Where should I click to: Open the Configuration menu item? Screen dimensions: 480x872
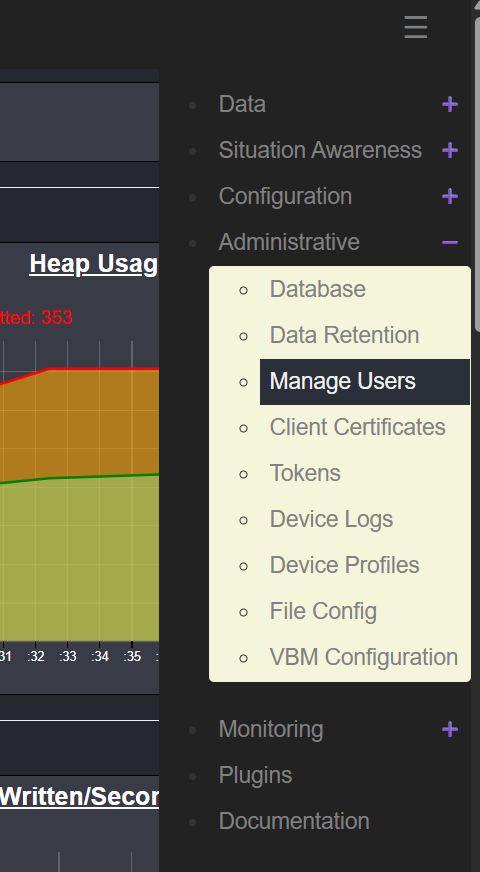285,196
